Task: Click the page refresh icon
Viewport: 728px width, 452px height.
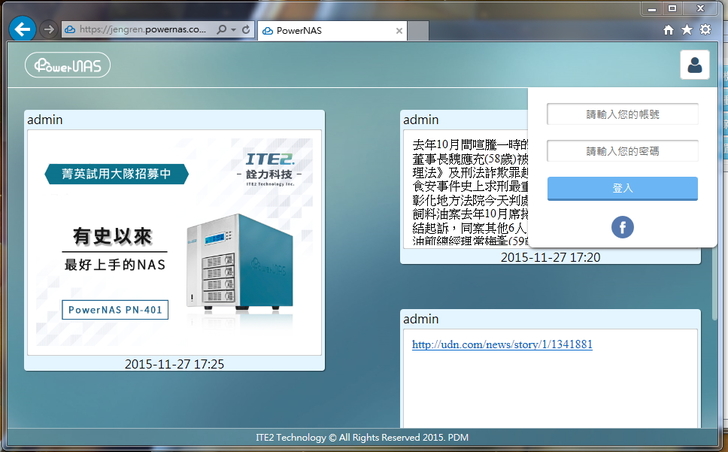Action: (x=246, y=30)
